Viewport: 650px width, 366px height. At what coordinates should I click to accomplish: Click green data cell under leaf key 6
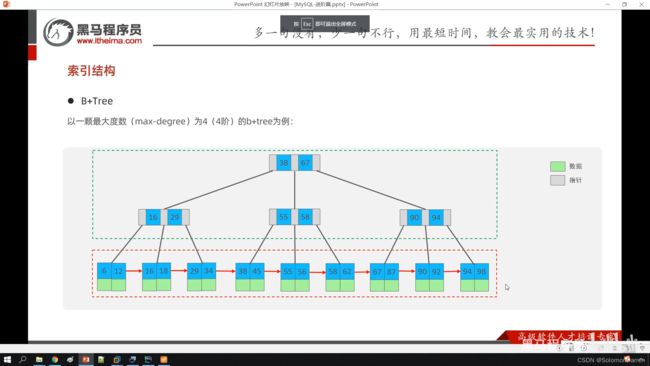(x=104, y=285)
